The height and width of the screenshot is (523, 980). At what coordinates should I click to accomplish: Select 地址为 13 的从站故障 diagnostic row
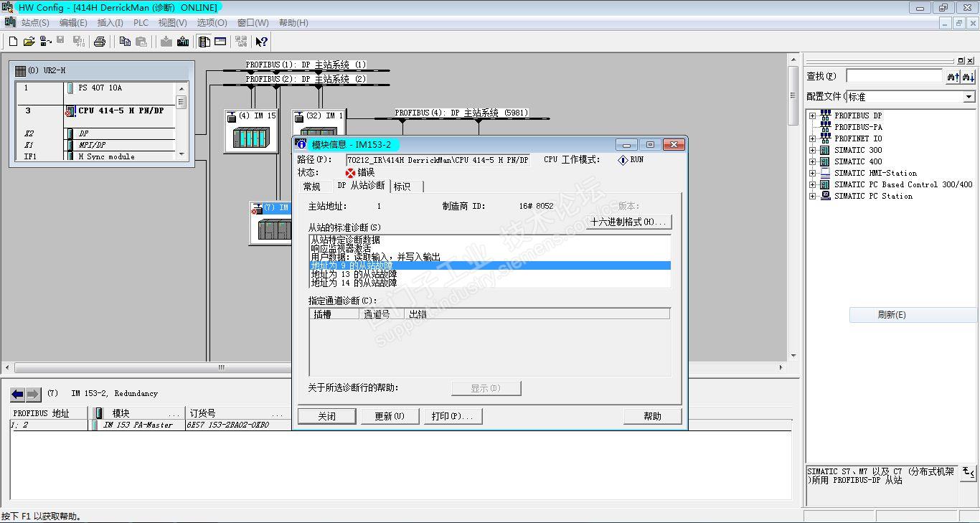point(489,274)
